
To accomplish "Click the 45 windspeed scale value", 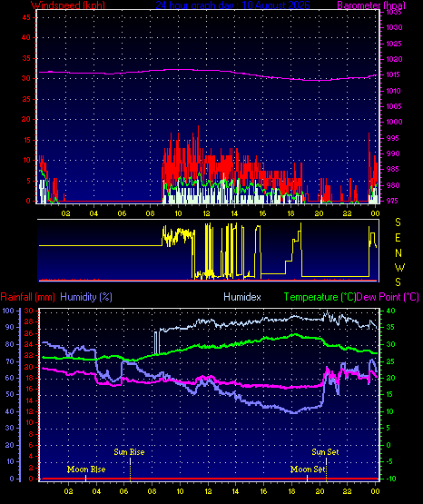I will [25, 17].
